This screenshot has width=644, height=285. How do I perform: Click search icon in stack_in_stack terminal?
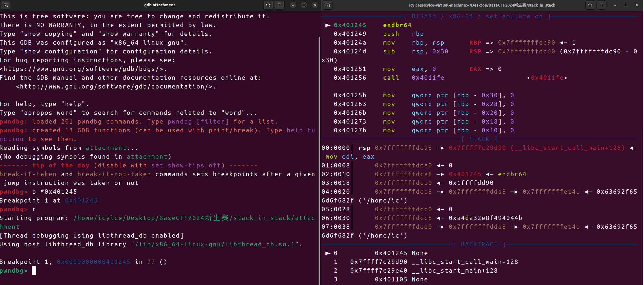tap(590, 5)
